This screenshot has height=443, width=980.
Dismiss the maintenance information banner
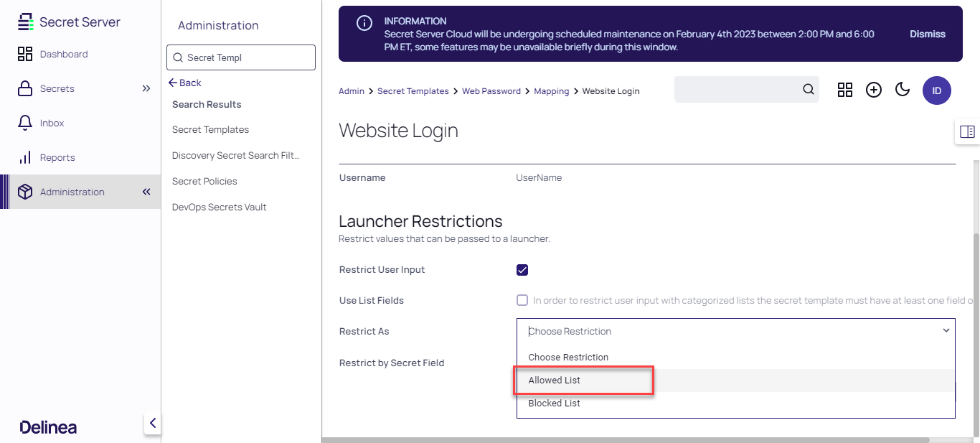(927, 34)
